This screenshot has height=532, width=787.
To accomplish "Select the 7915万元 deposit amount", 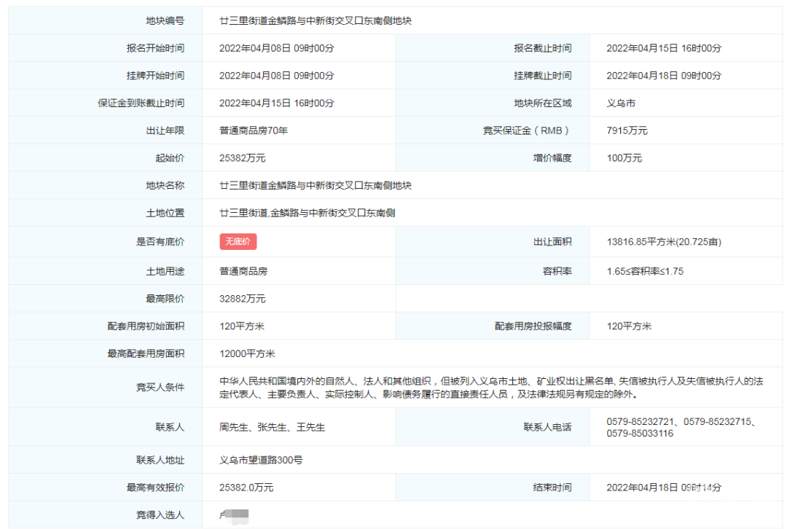I will (627, 130).
